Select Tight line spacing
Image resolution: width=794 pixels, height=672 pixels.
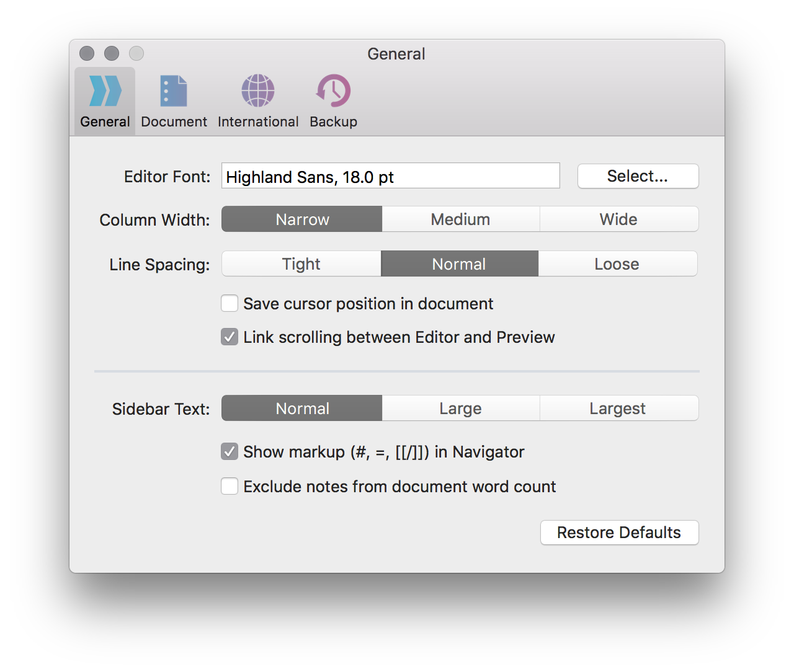point(301,263)
